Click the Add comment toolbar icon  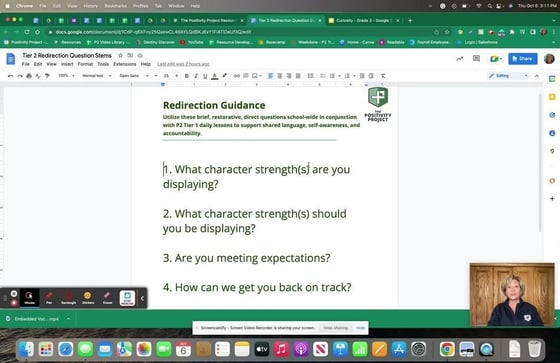[x=246, y=76]
